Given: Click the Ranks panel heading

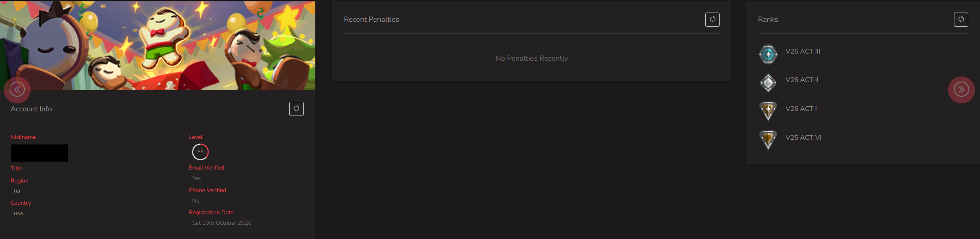Looking at the screenshot, I should click(x=768, y=20).
